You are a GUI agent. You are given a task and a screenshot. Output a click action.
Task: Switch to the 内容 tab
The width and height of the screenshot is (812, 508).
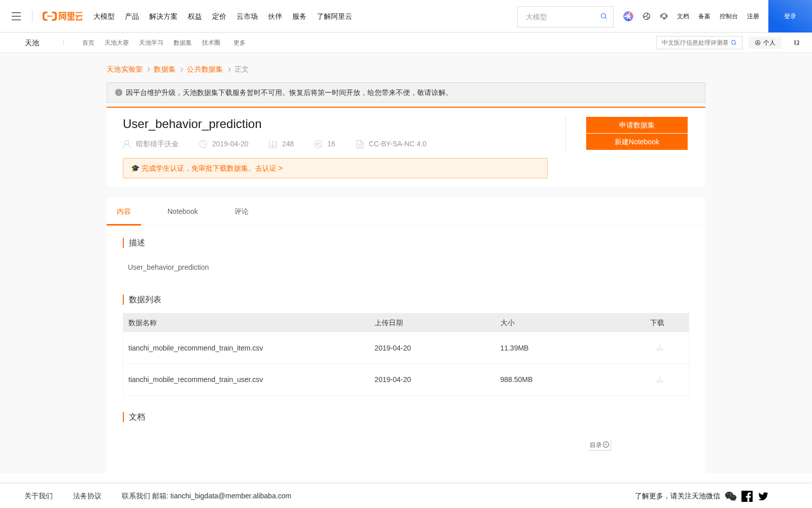124,211
